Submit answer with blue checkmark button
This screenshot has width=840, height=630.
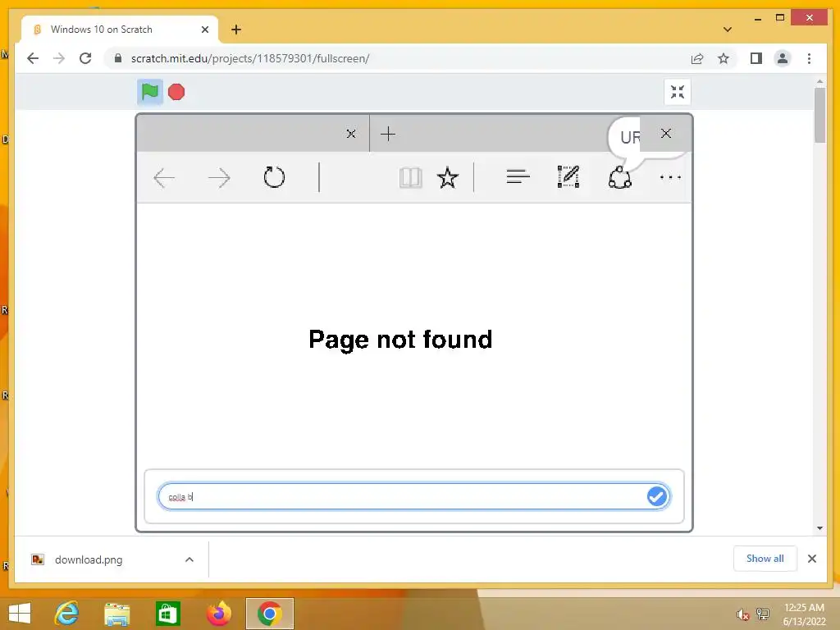[657, 496]
